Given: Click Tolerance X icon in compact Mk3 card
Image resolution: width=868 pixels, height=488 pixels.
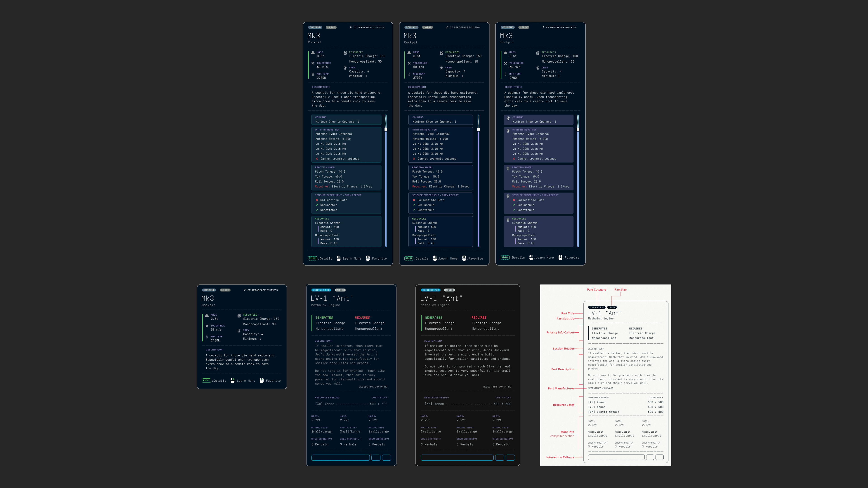Looking at the screenshot, I should (207, 326).
